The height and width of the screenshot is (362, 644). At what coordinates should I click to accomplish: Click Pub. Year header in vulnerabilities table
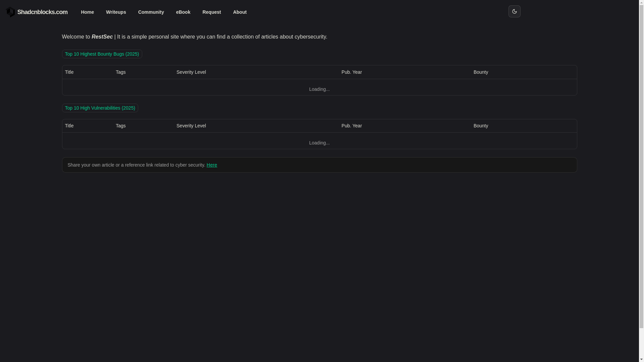[x=352, y=126]
